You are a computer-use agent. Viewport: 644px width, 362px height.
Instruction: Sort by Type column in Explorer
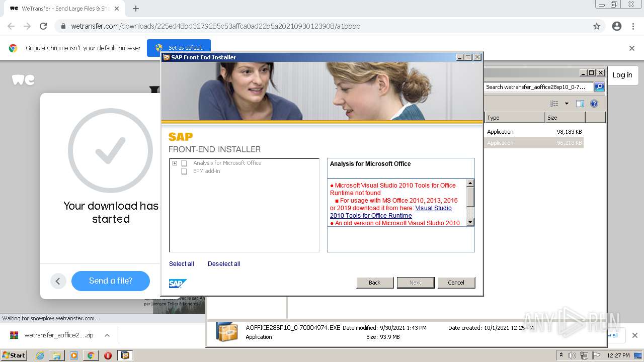(x=515, y=118)
